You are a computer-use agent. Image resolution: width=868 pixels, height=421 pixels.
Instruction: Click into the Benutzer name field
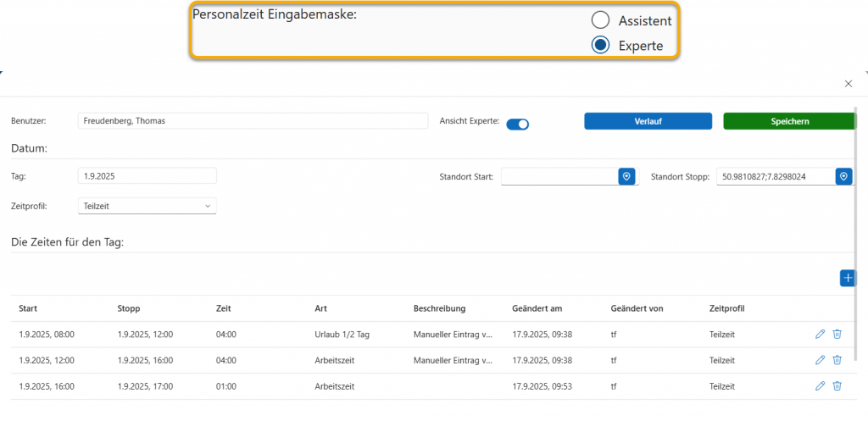pos(252,121)
